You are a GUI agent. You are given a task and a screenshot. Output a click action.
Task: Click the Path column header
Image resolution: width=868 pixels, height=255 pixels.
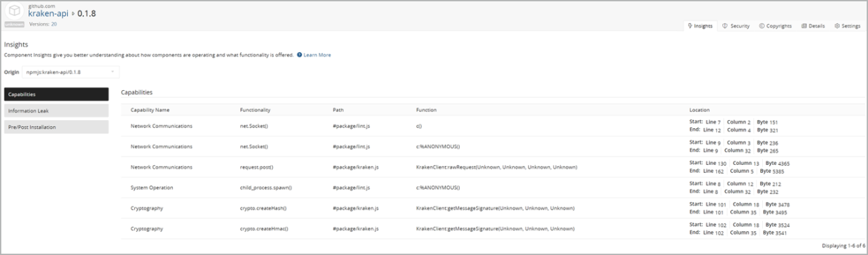[338, 109]
